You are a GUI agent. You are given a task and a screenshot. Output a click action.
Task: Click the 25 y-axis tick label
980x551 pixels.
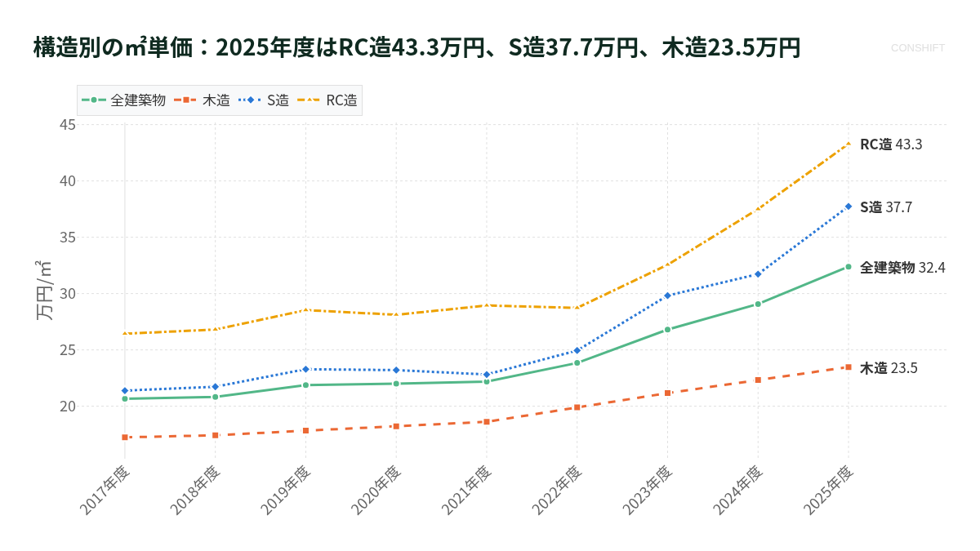coord(68,350)
